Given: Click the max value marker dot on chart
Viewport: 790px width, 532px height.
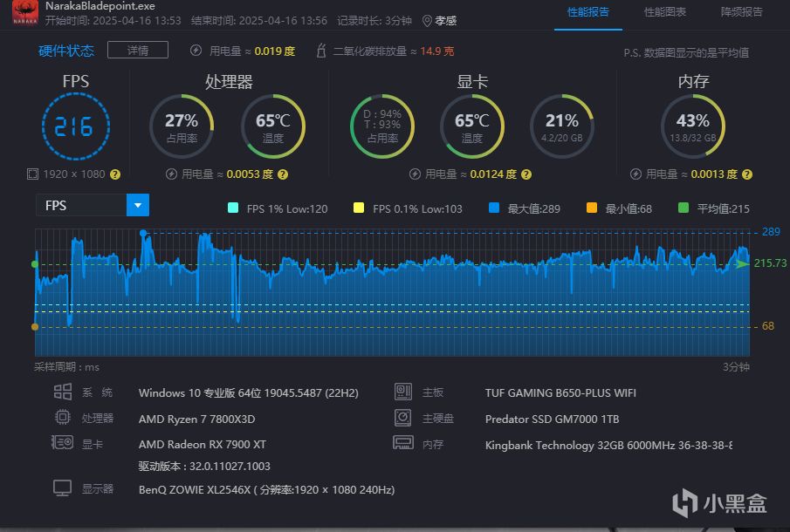Looking at the screenshot, I should tap(143, 233).
